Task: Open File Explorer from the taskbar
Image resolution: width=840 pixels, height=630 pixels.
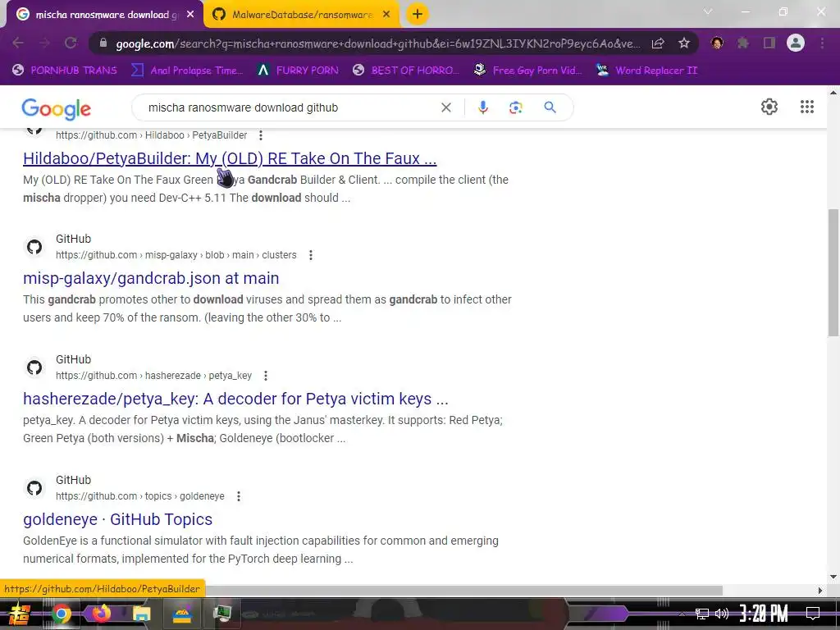Action: [141, 614]
